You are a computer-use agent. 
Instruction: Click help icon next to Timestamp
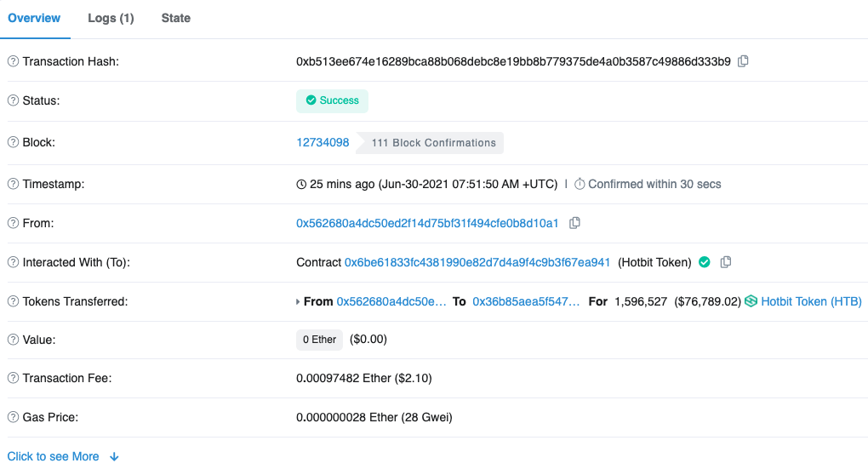tap(13, 184)
